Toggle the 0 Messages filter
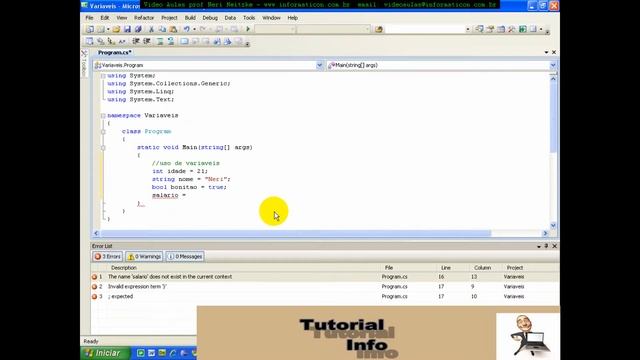This screenshot has height=360, width=640. click(x=185, y=256)
